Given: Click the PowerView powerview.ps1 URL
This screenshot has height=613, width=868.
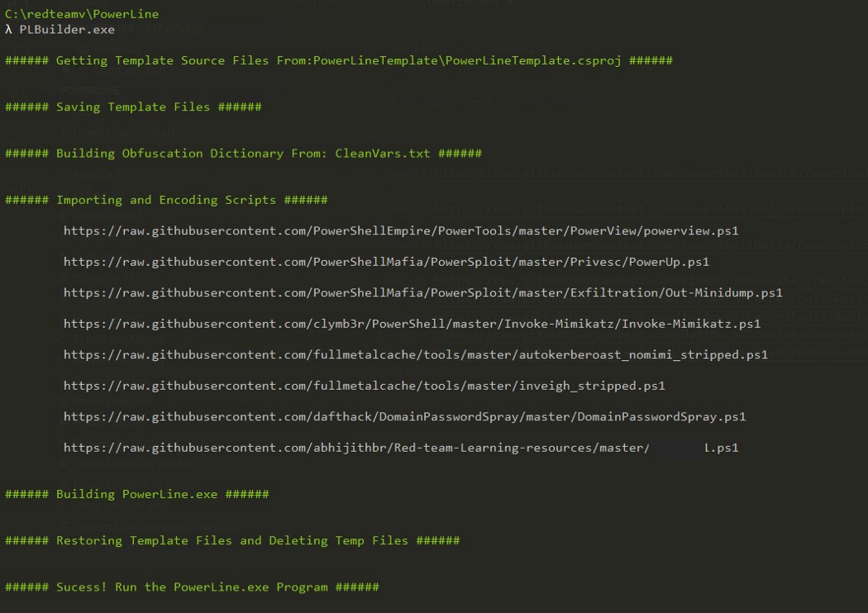Looking at the screenshot, I should 401,230.
